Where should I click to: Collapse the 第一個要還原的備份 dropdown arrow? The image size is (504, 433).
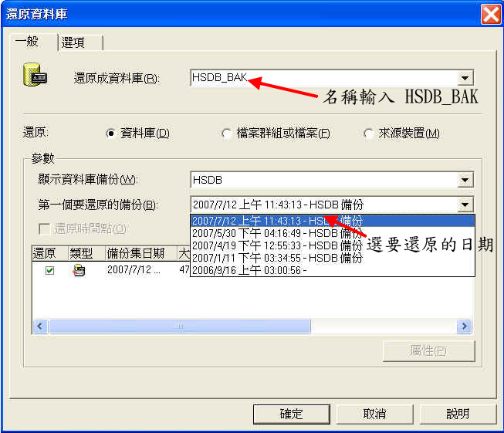[465, 205]
